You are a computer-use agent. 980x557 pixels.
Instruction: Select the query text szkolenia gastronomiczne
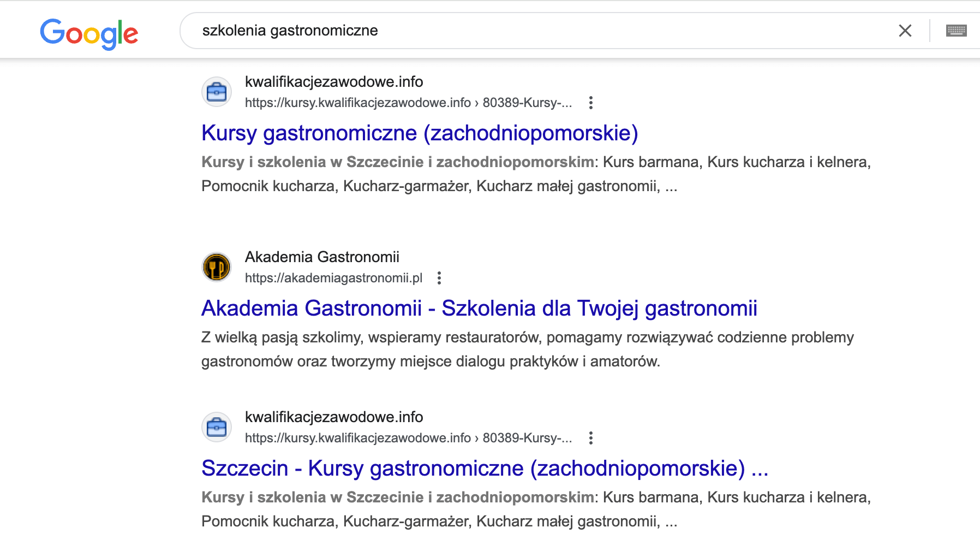[x=290, y=30]
